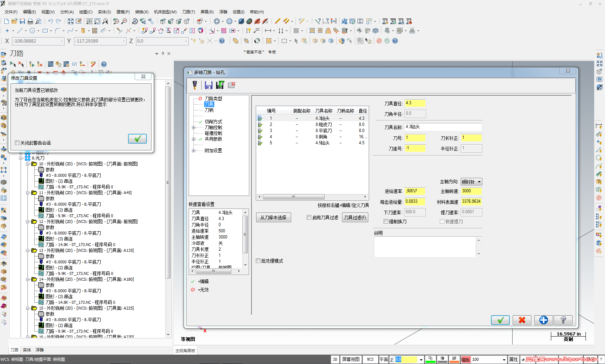
Task: Confirm drill dialog with green check button
Action: [x=500, y=320]
